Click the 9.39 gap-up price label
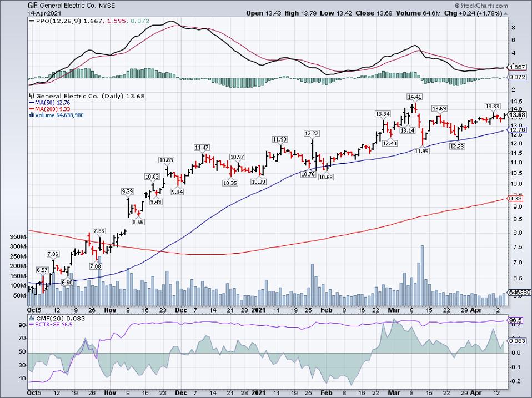Screen dimensions: 532x398 [128, 192]
